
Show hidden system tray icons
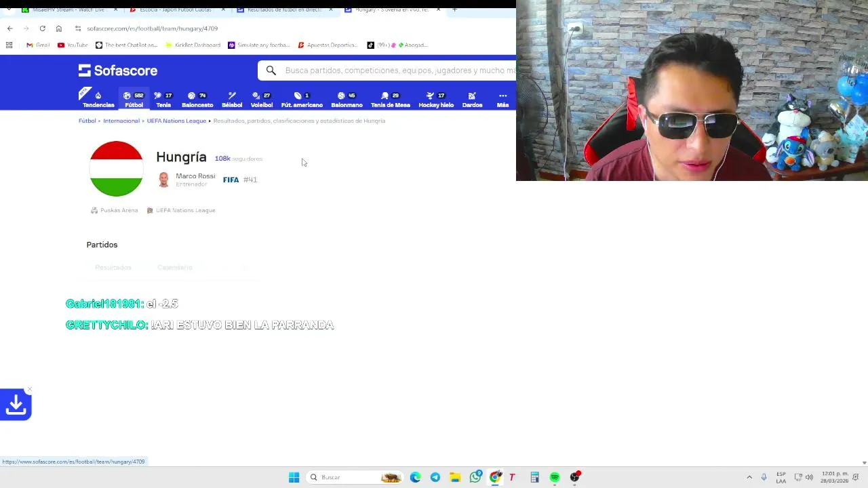point(749,477)
